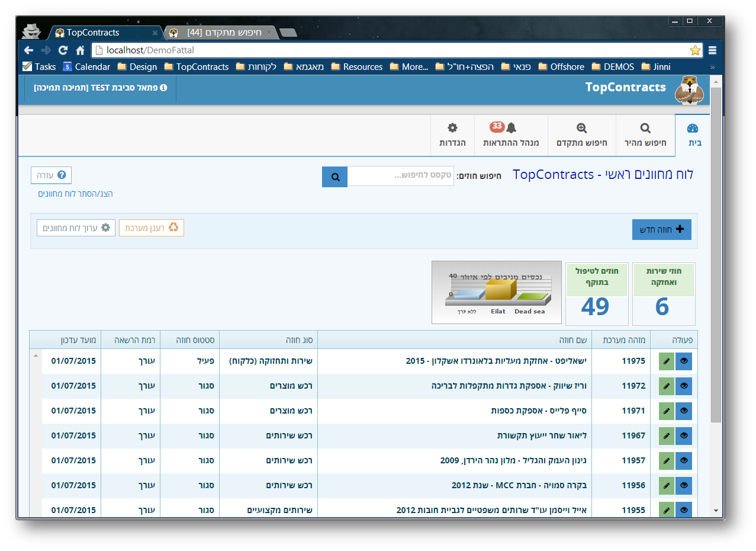This screenshot has width=756, height=551.
Task: Reload the page with refresh icon
Action: click(63, 50)
